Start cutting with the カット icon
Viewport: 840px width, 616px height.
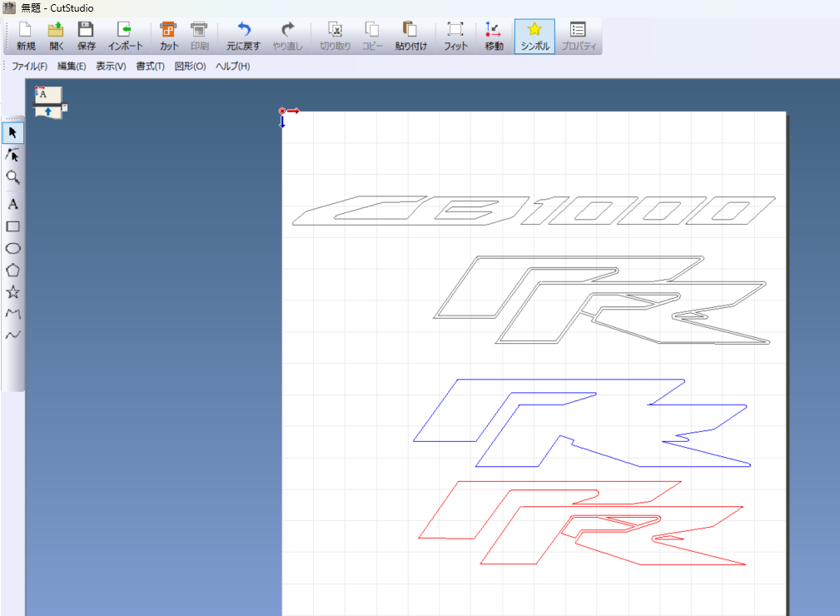click(x=169, y=37)
